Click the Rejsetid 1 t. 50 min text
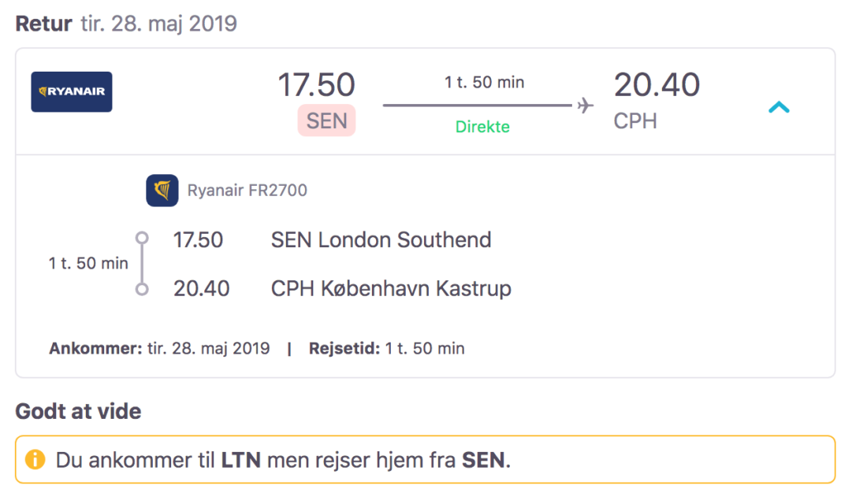867x504 pixels. pos(386,349)
